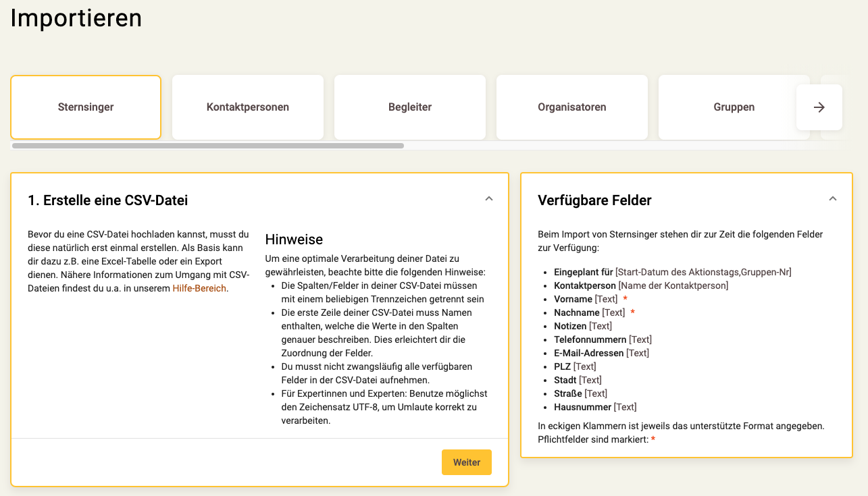
Task: Click the hint about 'beliebigen Trennzeichen'
Action: click(x=382, y=292)
